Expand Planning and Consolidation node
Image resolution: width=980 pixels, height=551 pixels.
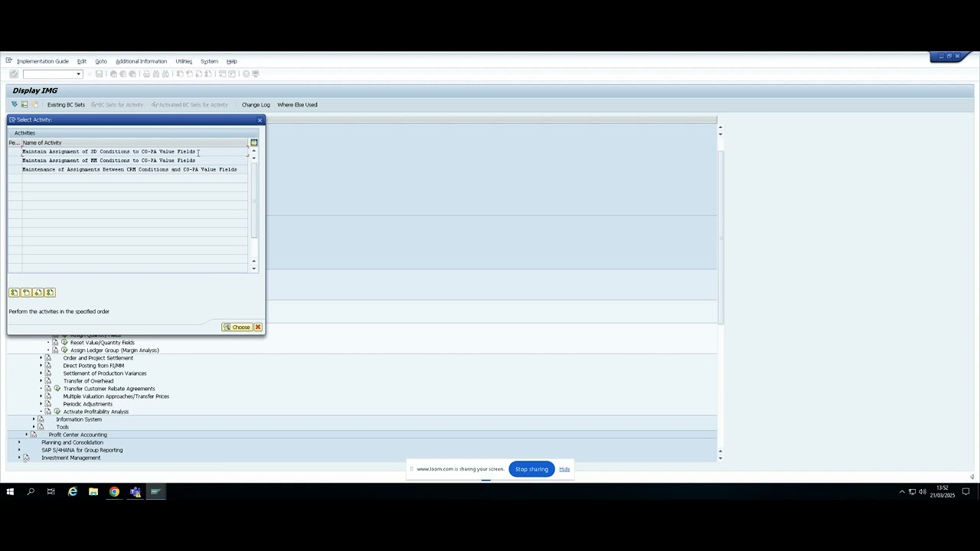pos(19,442)
